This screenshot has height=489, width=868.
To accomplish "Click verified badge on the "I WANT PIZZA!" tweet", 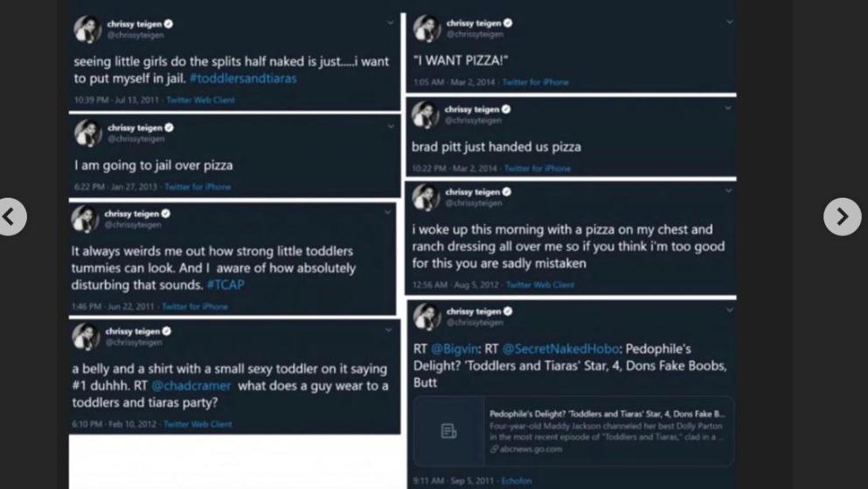I will (508, 23).
